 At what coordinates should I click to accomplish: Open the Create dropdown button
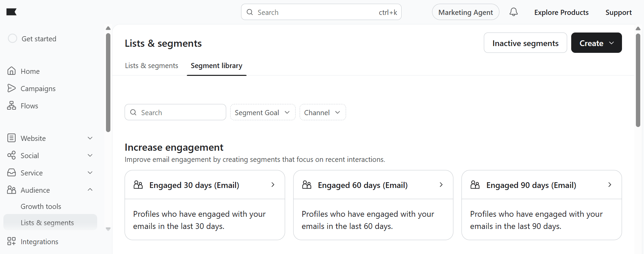596,43
